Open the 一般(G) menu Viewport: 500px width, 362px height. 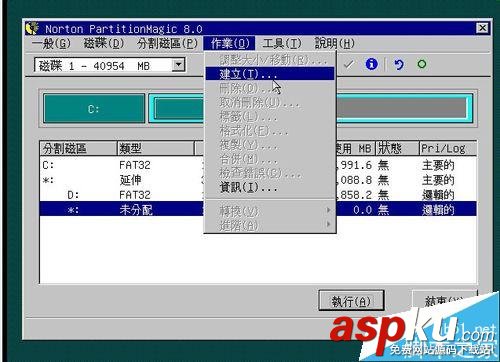52,43
